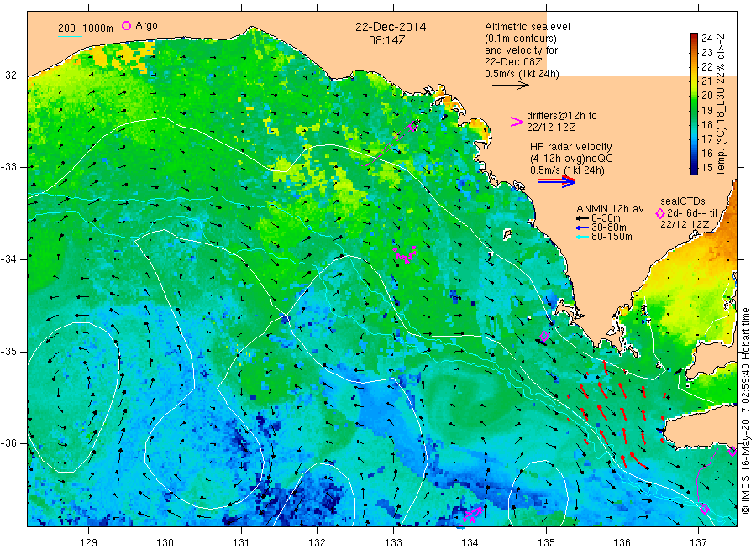Click the 'ANMN 12h av.' legend heading
756x554 pixels.
tap(612, 209)
